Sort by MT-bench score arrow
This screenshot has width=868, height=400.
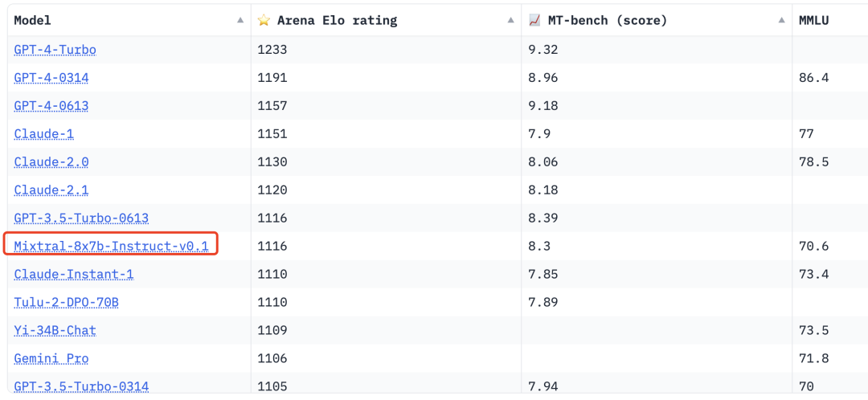781,20
